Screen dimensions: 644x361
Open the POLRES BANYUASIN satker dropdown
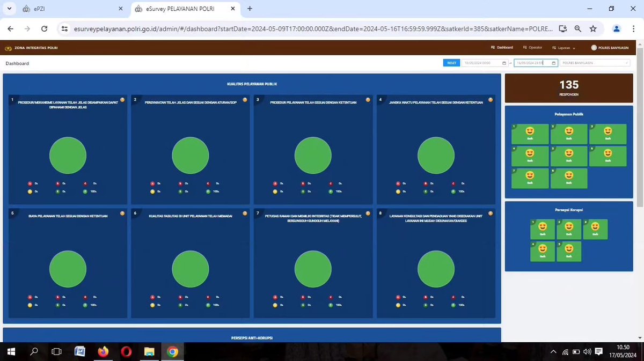pos(595,63)
